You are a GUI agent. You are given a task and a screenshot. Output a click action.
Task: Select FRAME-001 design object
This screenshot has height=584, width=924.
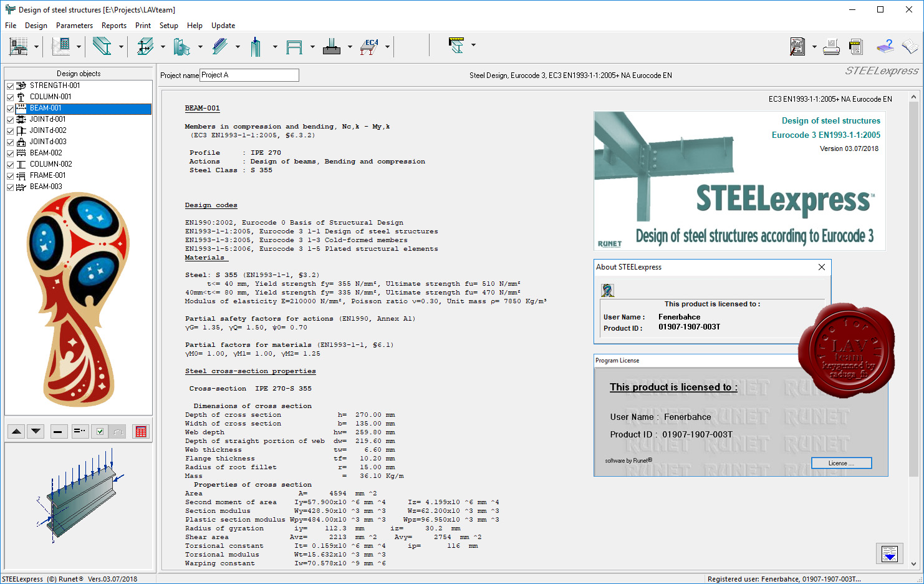(x=47, y=175)
